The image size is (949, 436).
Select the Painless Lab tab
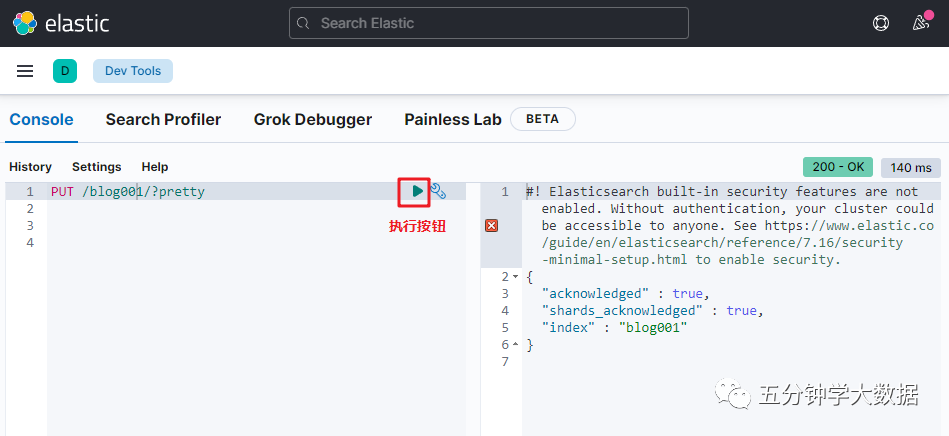452,119
